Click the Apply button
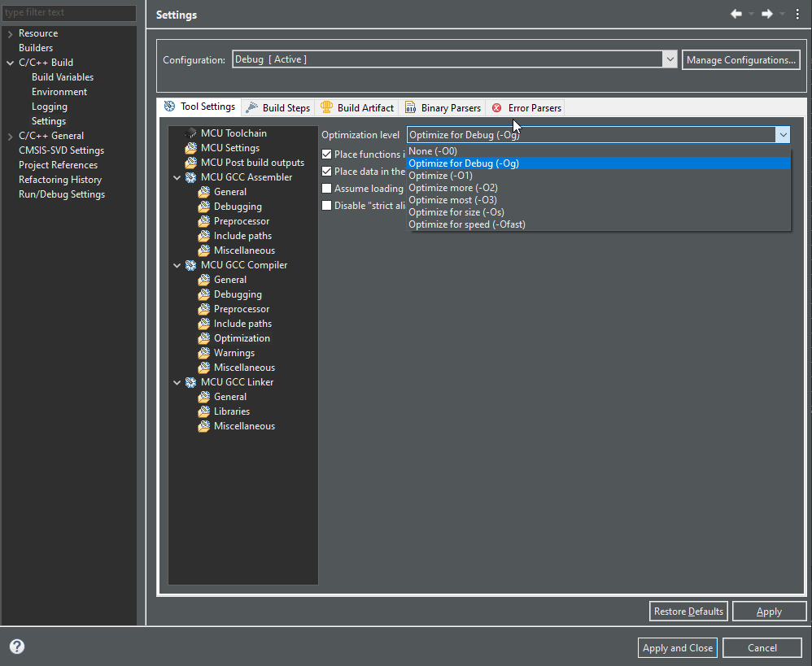Viewport: 812px width, 666px height. pyautogui.click(x=769, y=612)
